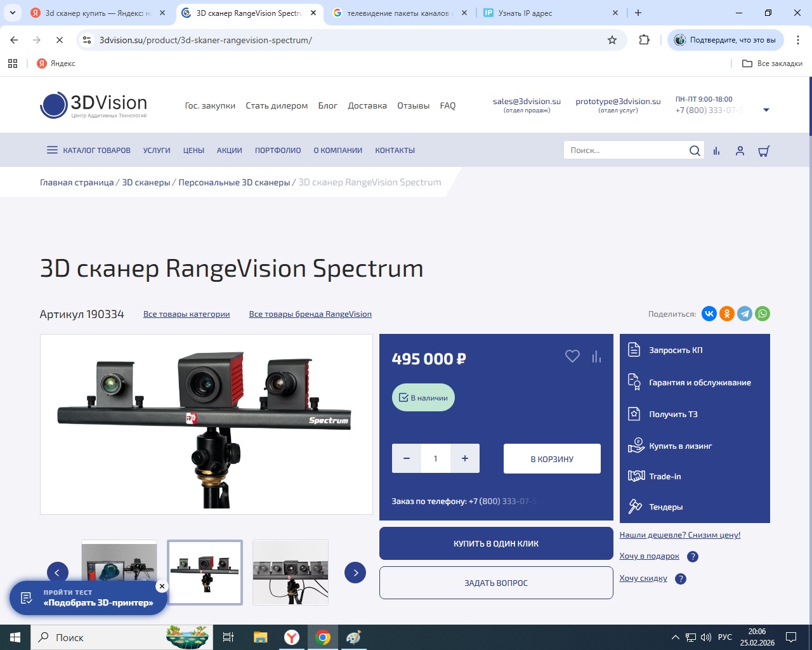Expand the Каталог товаров menu
Viewport: 812px width, 650px height.
(89, 150)
